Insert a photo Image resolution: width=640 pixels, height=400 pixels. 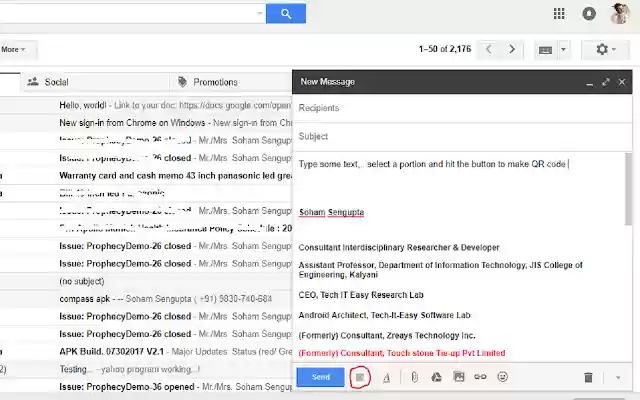click(x=459, y=377)
